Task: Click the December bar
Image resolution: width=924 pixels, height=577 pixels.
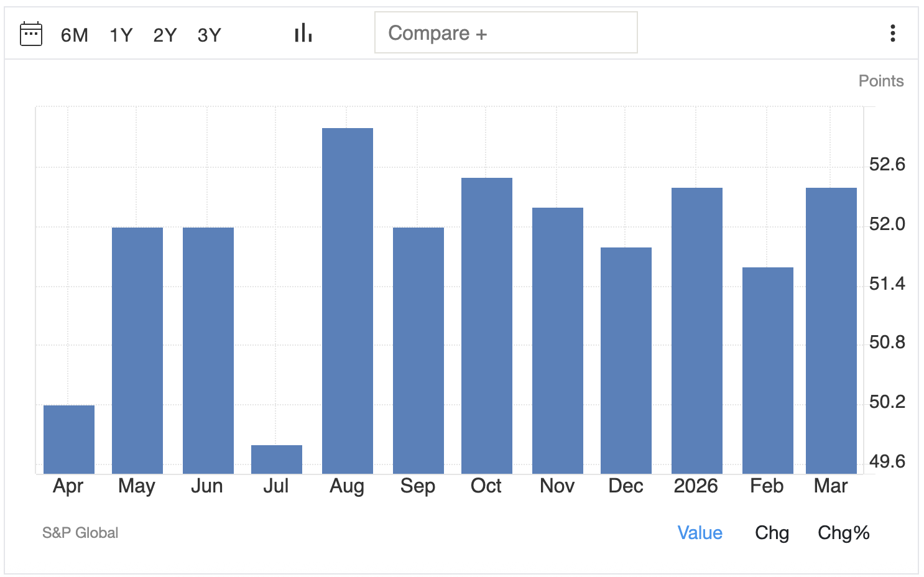Action: pyautogui.click(x=626, y=361)
